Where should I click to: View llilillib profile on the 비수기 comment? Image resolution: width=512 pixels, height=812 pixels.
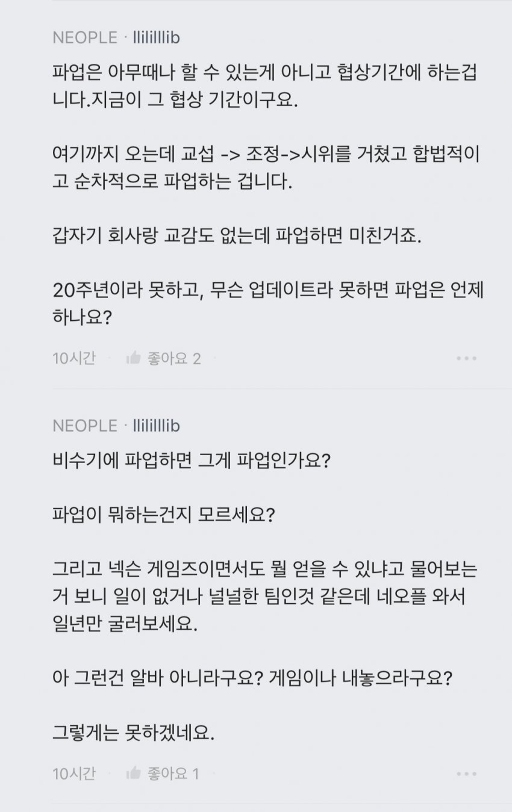point(156,426)
